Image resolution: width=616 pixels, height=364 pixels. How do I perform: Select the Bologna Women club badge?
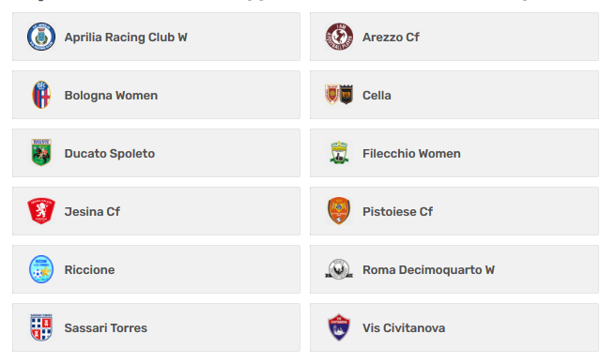(41, 95)
